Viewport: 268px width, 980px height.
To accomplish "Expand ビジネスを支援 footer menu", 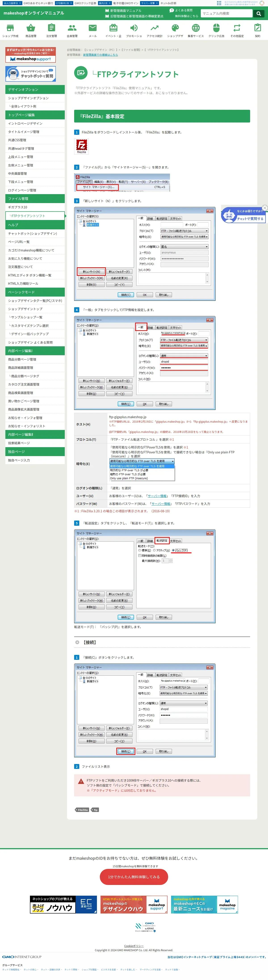I will [109, 969].
